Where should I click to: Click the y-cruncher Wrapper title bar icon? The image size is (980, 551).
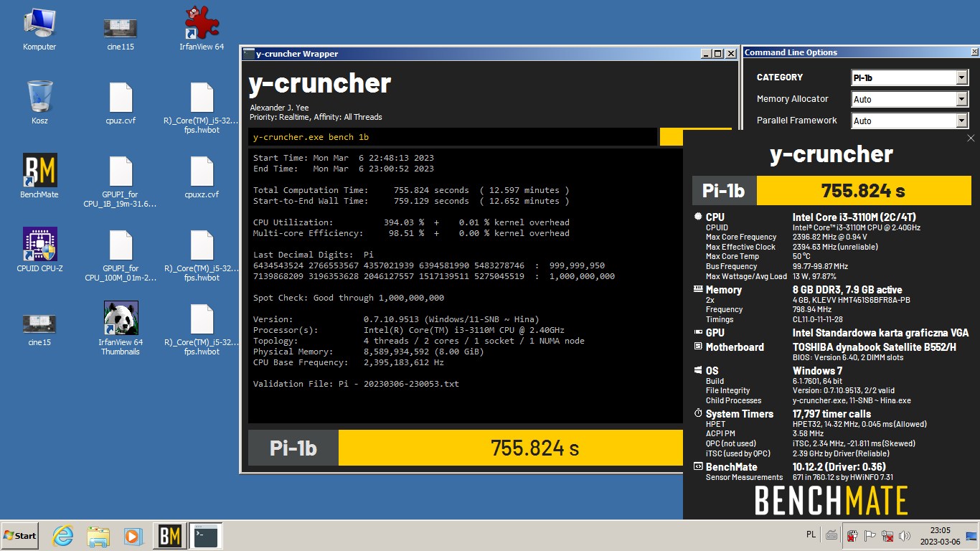[x=248, y=54]
